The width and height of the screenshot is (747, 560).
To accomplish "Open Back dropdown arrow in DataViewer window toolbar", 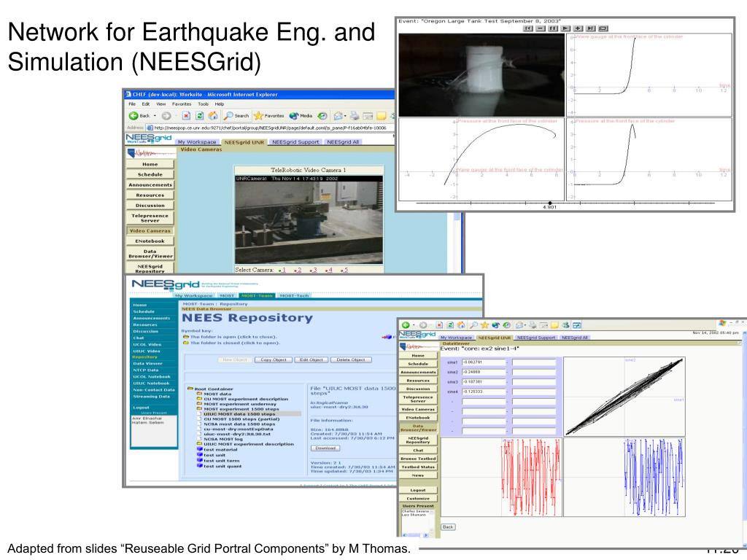I will tap(413, 325).
